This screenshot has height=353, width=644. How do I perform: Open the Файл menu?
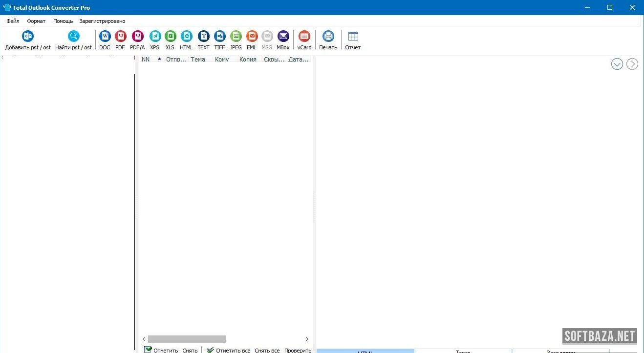(13, 21)
